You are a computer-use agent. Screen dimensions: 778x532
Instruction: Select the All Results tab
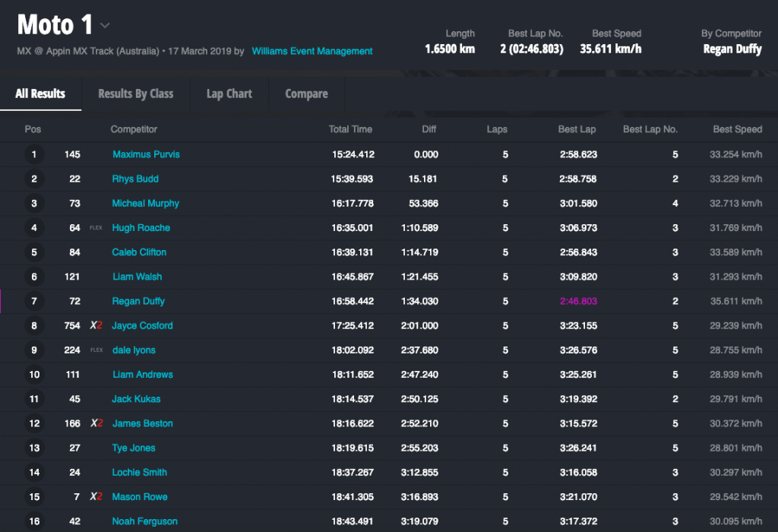(x=40, y=93)
